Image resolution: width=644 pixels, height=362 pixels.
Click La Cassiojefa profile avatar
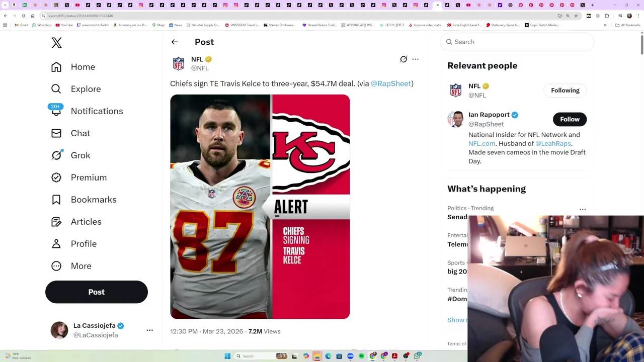[x=59, y=330]
